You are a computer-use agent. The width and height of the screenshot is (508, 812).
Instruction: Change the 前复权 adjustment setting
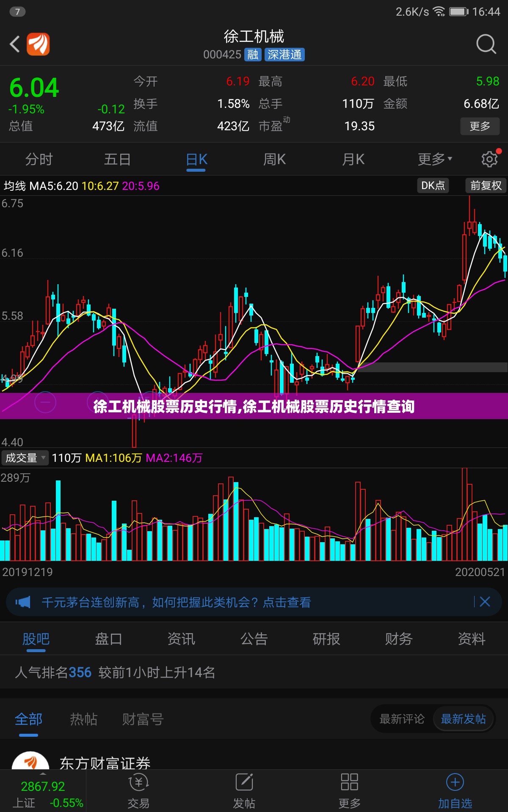(x=486, y=185)
